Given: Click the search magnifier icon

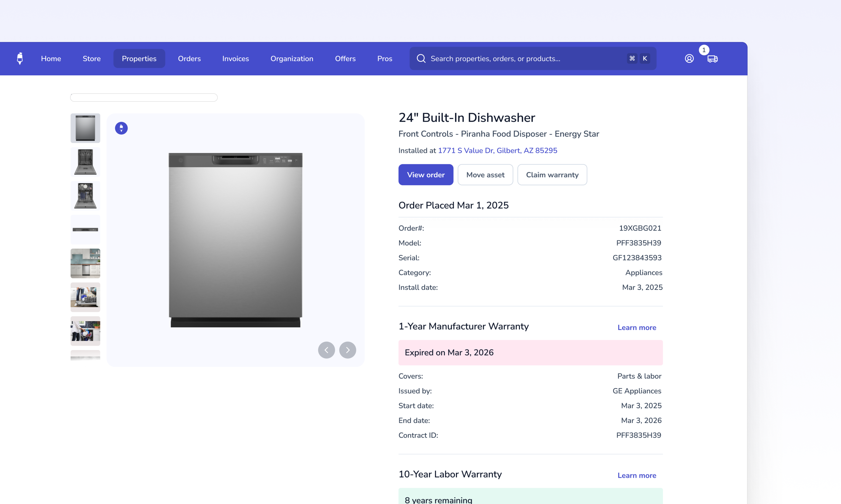Looking at the screenshot, I should (421, 58).
